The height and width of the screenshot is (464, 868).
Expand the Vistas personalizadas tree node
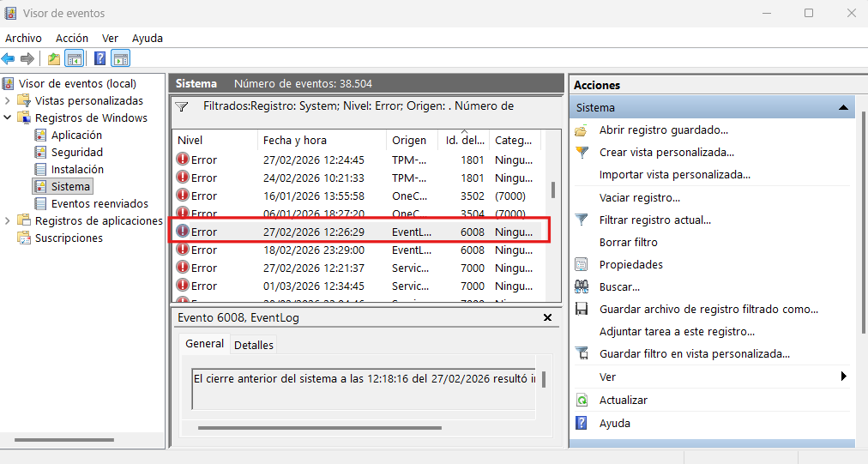[7, 100]
